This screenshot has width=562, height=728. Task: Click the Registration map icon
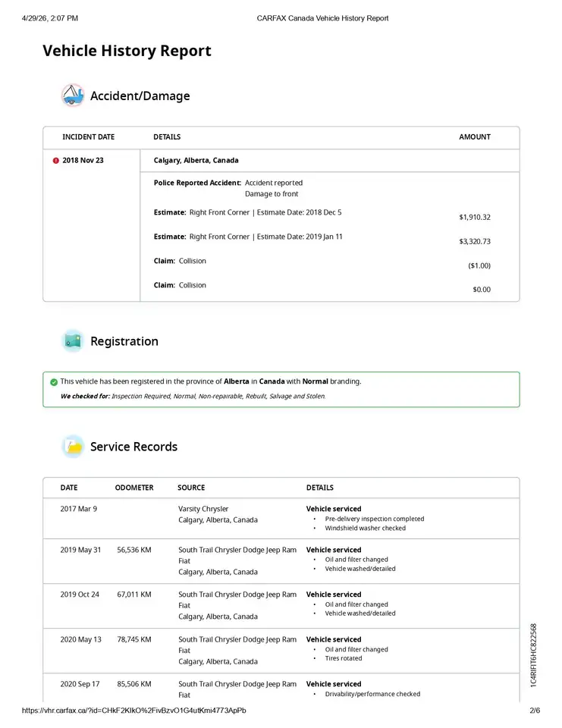73,341
